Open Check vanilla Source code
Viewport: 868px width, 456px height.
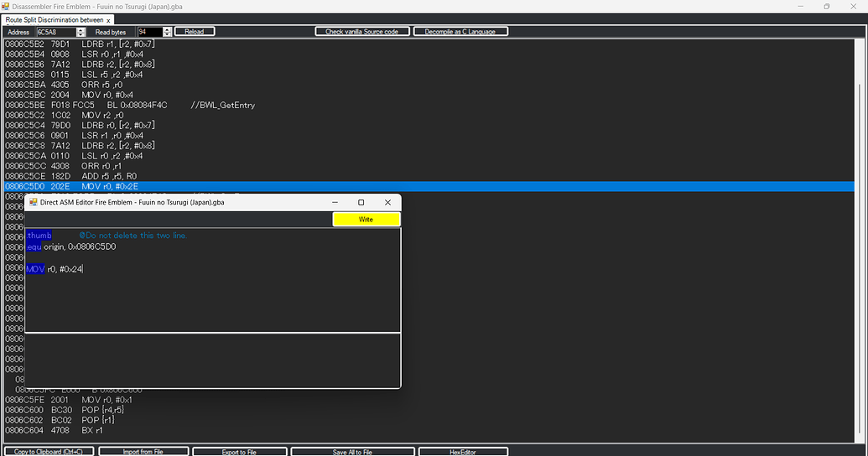[x=362, y=32]
